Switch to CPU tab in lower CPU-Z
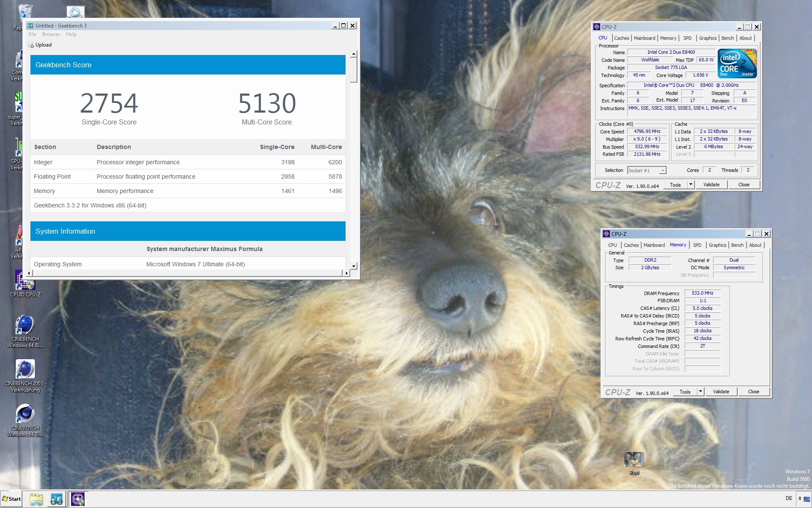This screenshot has width=812, height=508. [x=612, y=245]
